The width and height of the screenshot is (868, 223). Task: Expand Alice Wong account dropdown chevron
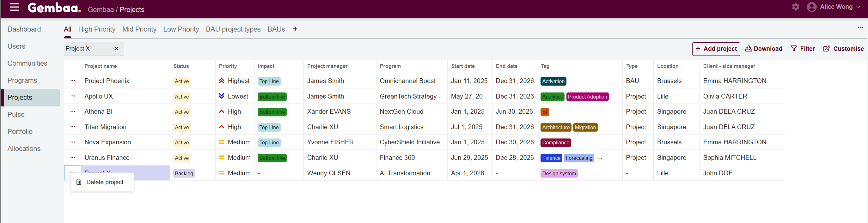(x=858, y=7)
